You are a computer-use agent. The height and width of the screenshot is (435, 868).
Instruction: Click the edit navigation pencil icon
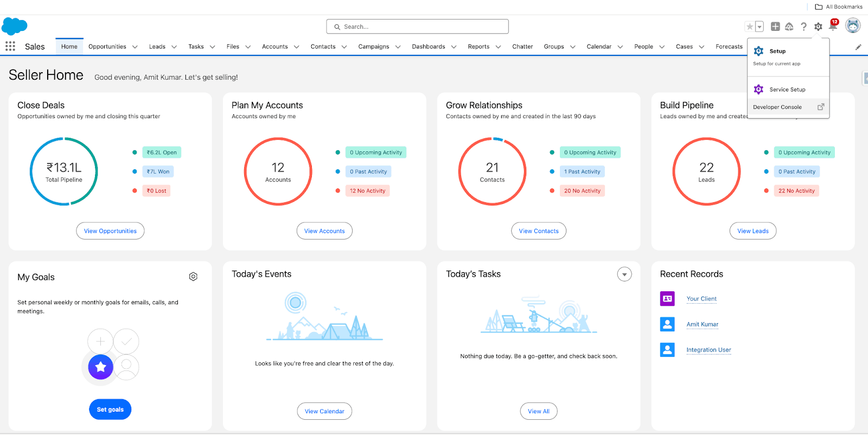[858, 47]
